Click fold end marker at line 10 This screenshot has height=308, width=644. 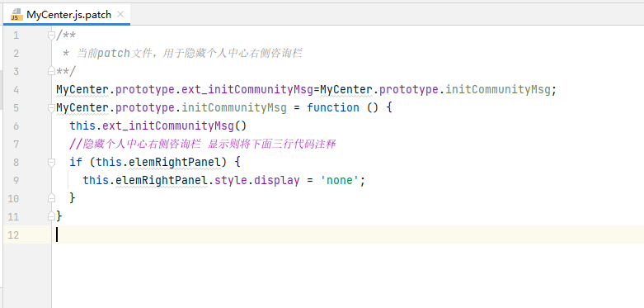coord(51,198)
